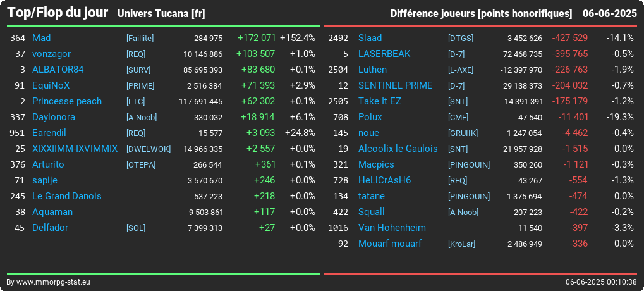Image resolution: width=644 pixels, height=291 pixels.
Task: Open Van Hohenheim player entry
Action: (392, 228)
